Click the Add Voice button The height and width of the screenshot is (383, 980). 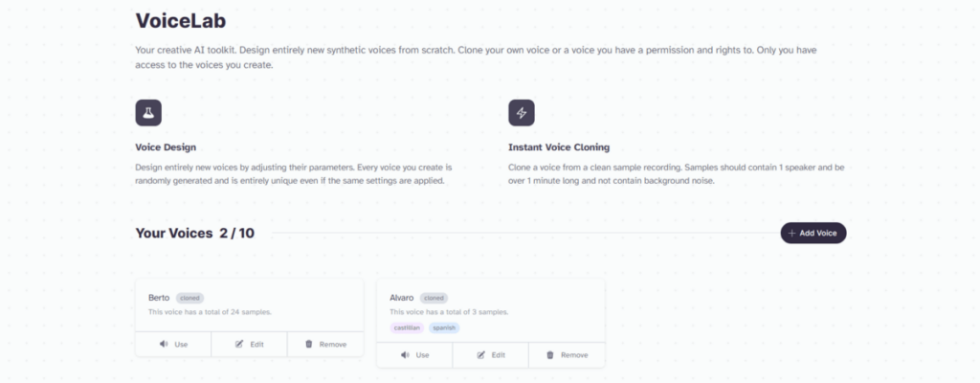coord(813,233)
